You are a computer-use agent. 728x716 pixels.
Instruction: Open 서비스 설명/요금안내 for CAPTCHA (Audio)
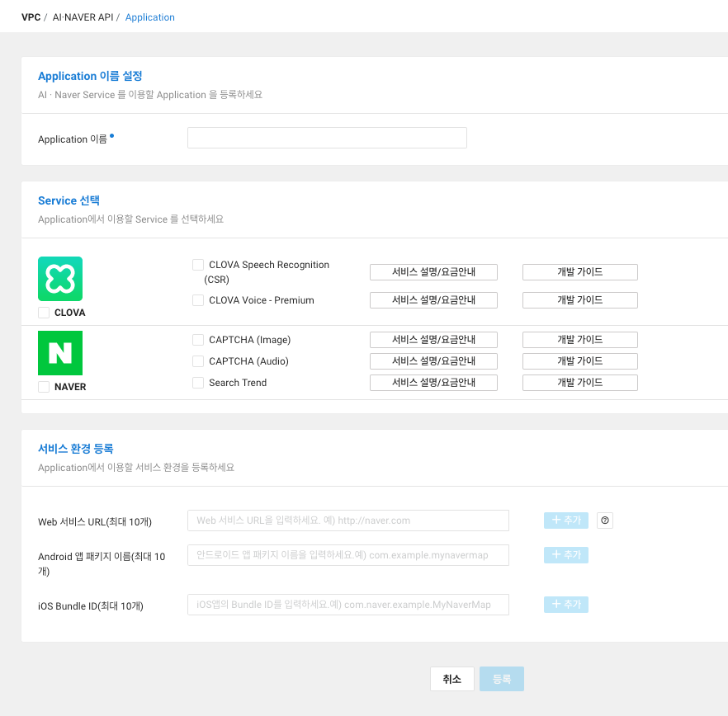(x=433, y=361)
